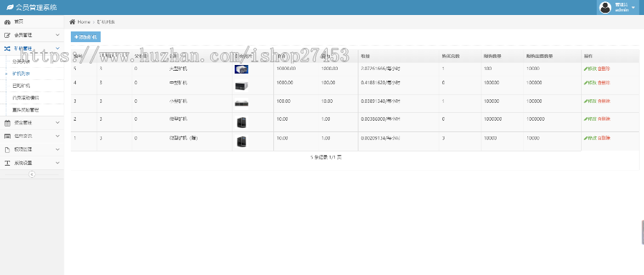
Task: Edit the 小型矿机 row with 修改
Action: point(590,101)
